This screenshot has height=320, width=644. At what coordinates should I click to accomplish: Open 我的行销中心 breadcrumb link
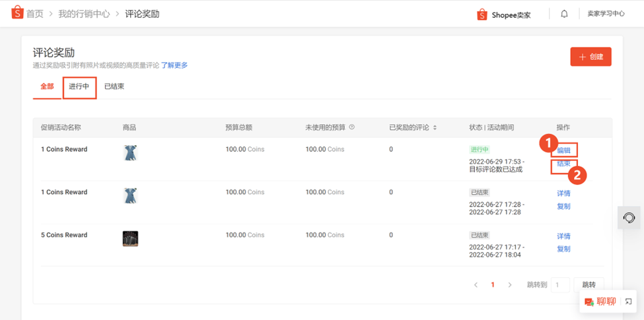click(x=84, y=14)
